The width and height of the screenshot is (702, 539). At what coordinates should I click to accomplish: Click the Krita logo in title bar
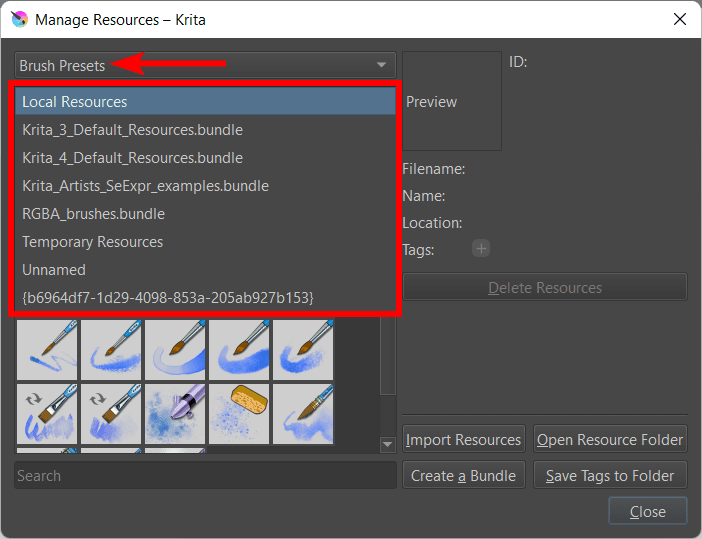click(17, 19)
